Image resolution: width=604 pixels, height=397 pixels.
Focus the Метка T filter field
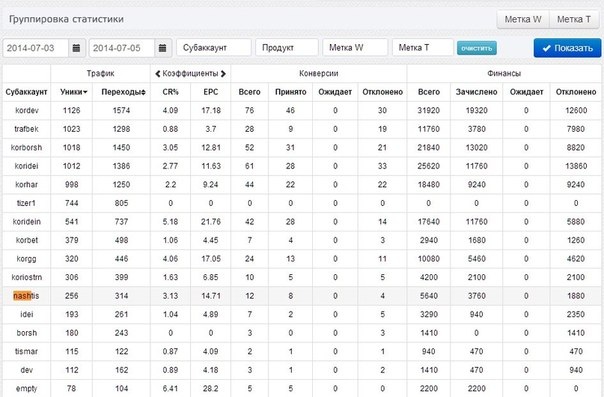pyautogui.click(x=423, y=48)
